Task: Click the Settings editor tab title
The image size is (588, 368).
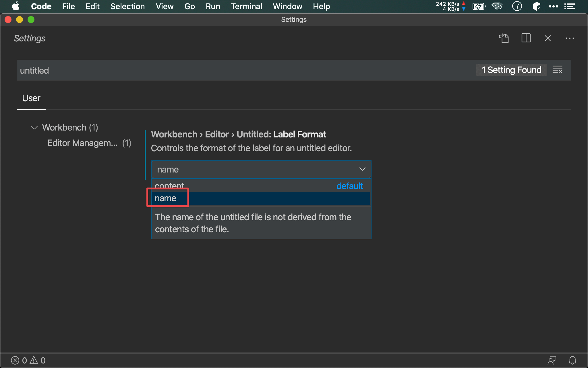Action: [30, 38]
